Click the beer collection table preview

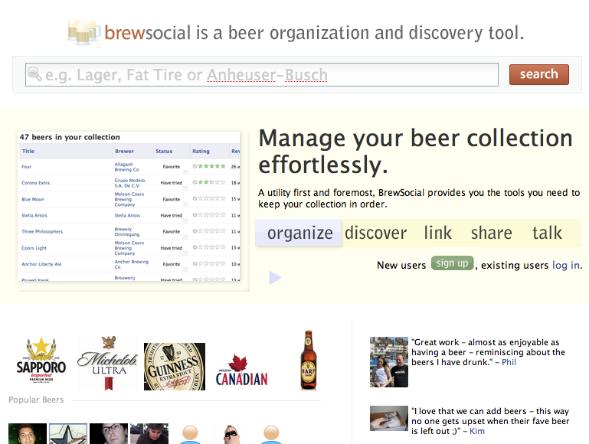click(x=129, y=206)
